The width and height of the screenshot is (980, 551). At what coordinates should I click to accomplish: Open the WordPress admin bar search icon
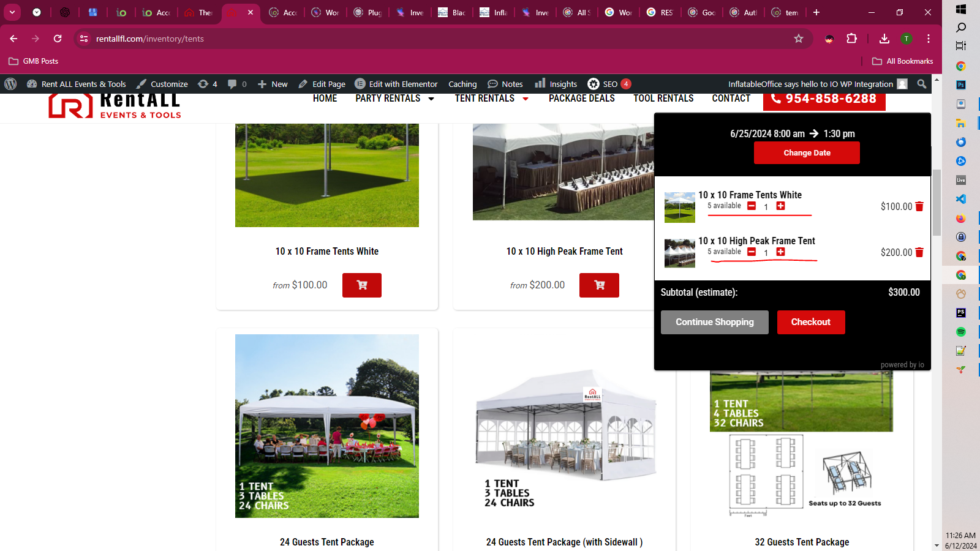pos(921,84)
